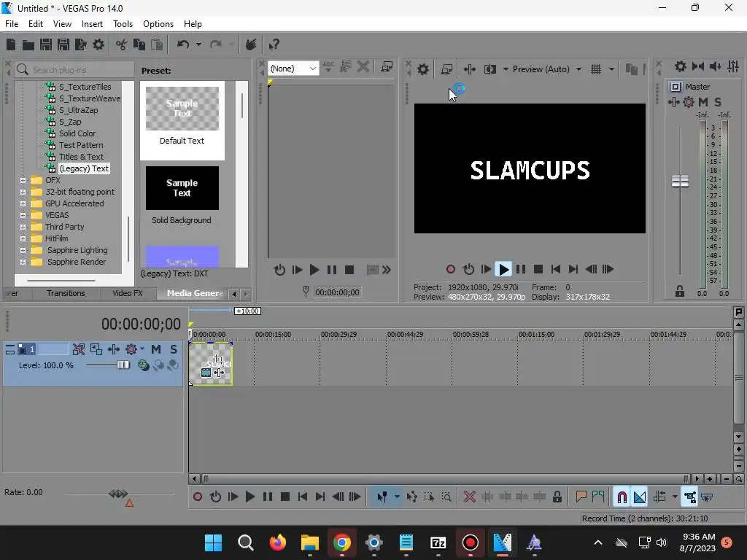Toggle Dim Output speaker in Master panel
Viewport: 747px width, 560px height.
click(x=716, y=66)
